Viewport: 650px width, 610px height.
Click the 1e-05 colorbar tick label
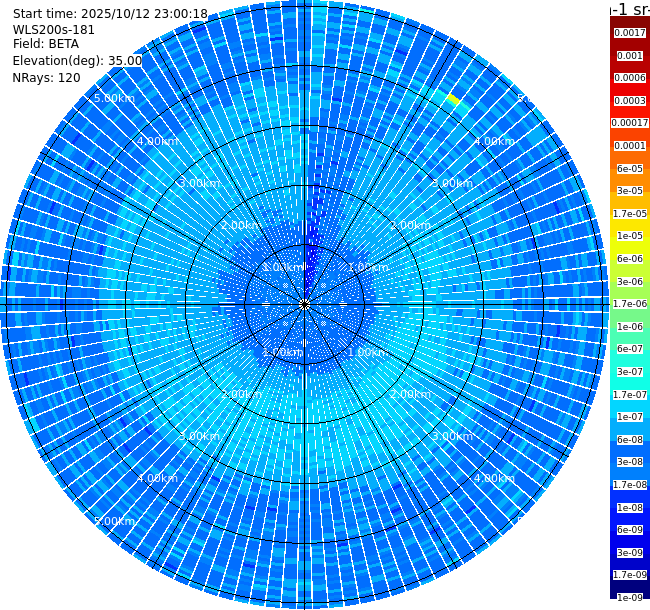tap(630, 236)
